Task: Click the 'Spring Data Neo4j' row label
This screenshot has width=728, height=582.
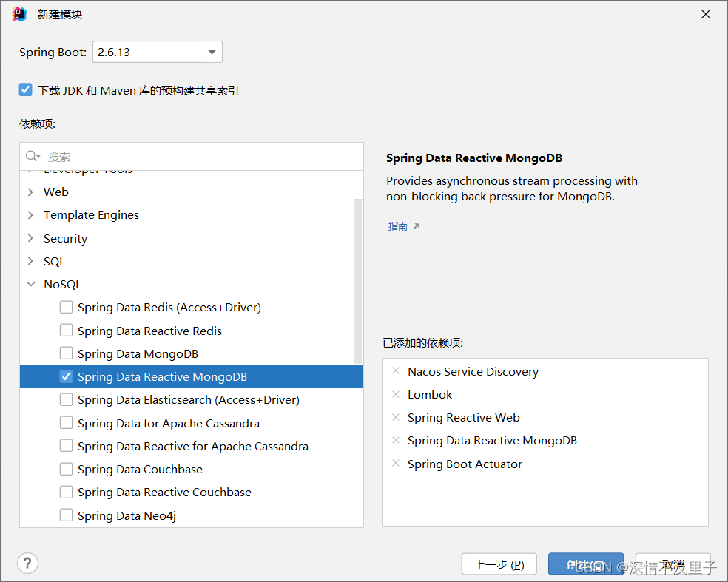Action: coord(127,515)
